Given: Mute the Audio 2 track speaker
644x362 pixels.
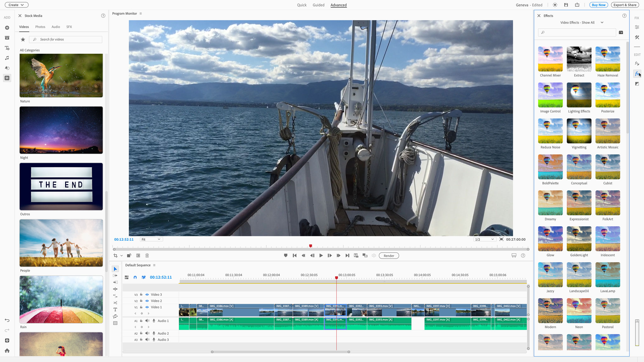Looking at the screenshot, I should click(x=147, y=333).
